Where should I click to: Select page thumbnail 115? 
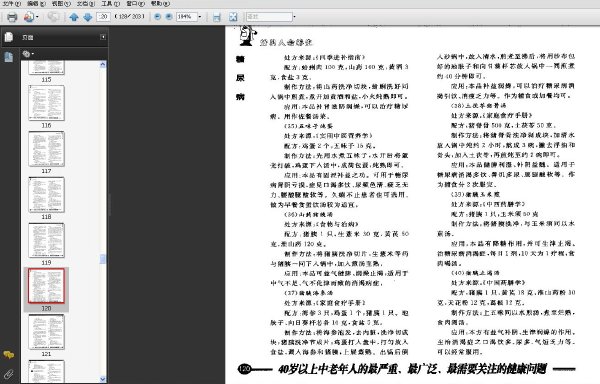[x=46, y=69]
